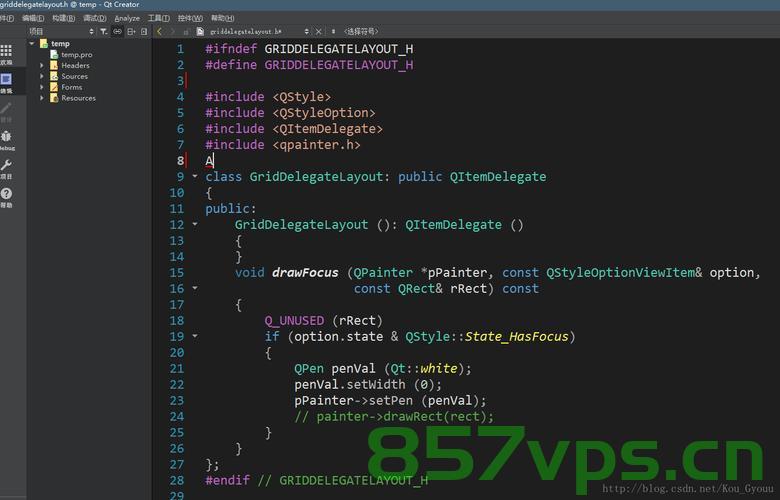Viewport: 780px width, 500px height.
Task: Click the file lock icon in editor toolbar
Action: (x=186, y=31)
